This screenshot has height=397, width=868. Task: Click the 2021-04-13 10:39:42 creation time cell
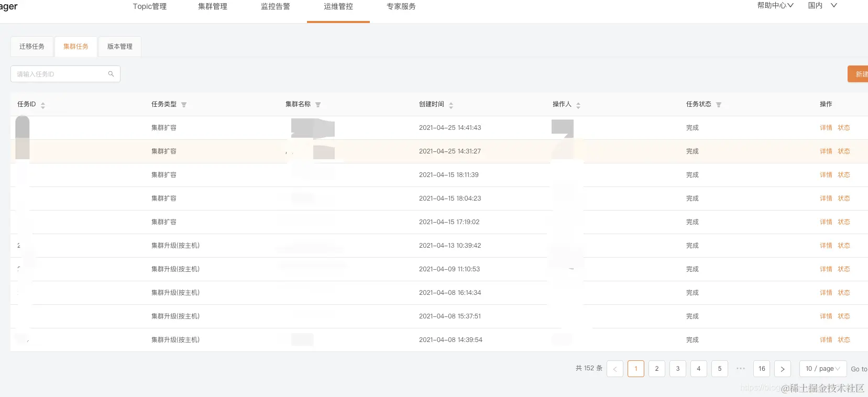[x=450, y=246]
